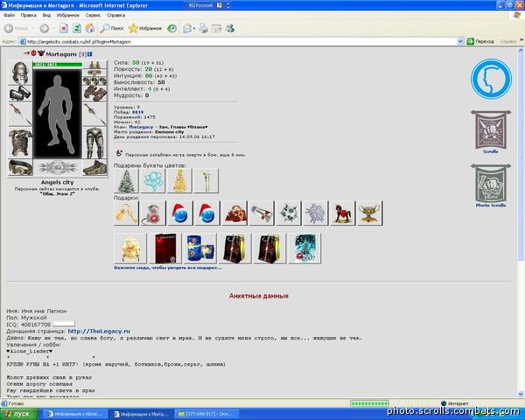The image size is (525, 420).
Task: Switch to Информация о Alone taskbar window
Action: click(76, 414)
